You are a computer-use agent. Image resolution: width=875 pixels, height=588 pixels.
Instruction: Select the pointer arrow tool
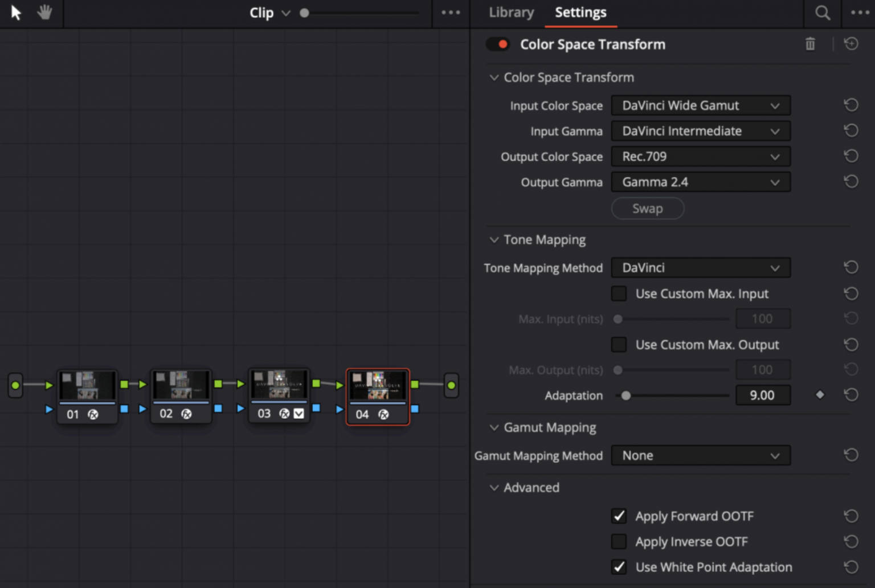(x=16, y=13)
